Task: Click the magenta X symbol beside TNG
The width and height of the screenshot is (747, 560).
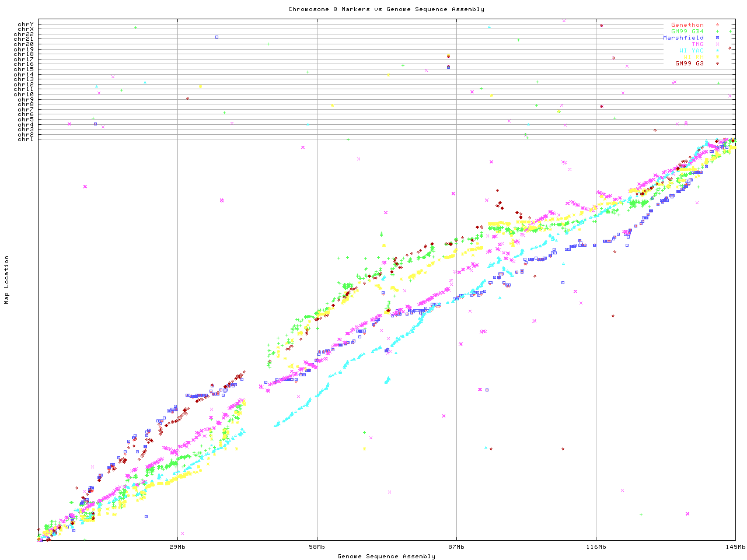Action: point(717,44)
